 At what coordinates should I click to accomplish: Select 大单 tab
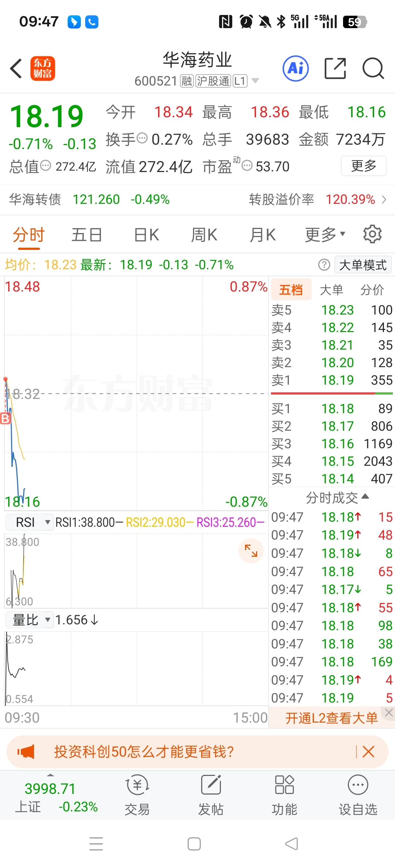click(x=331, y=290)
